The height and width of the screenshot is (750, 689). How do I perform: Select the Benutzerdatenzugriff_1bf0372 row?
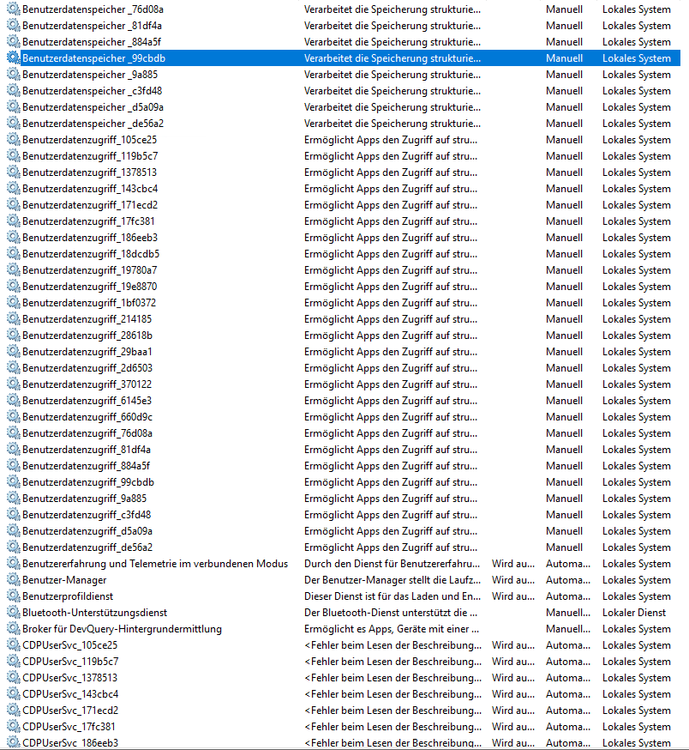click(89, 303)
